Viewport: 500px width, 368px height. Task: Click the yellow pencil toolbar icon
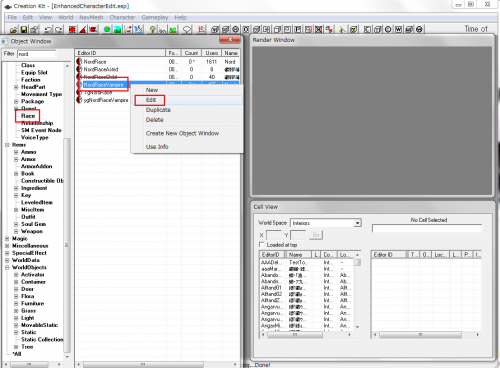tap(342, 30)
